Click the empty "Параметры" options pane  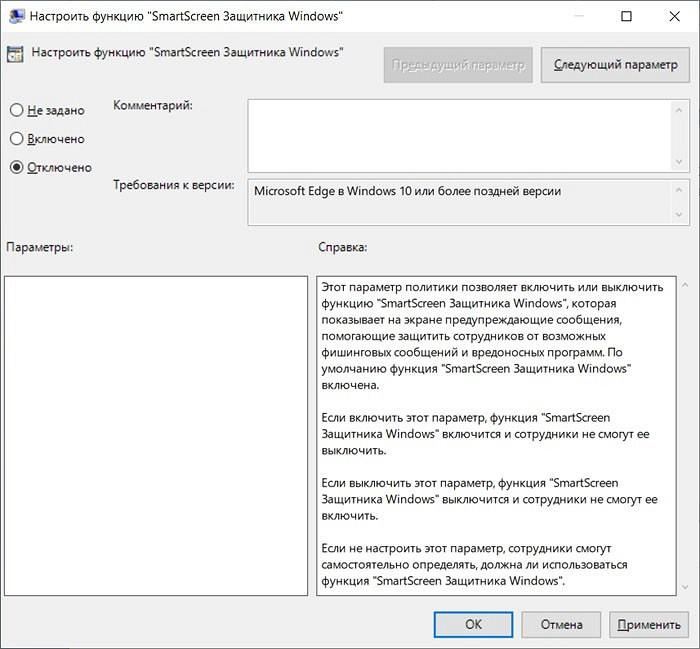pos(156,436)
